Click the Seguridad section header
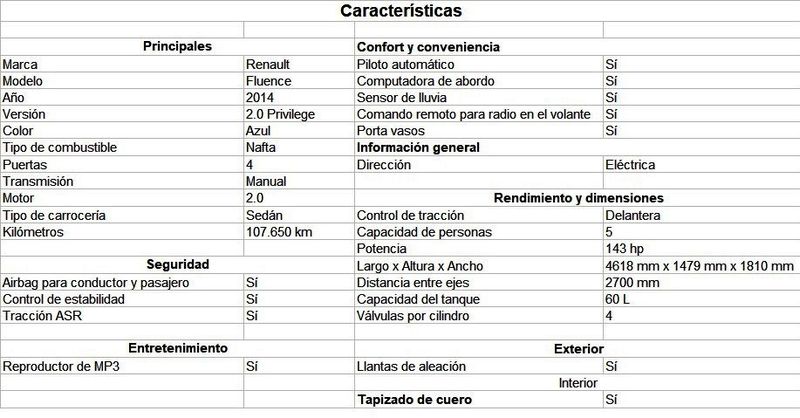 (x=176, y=265)
